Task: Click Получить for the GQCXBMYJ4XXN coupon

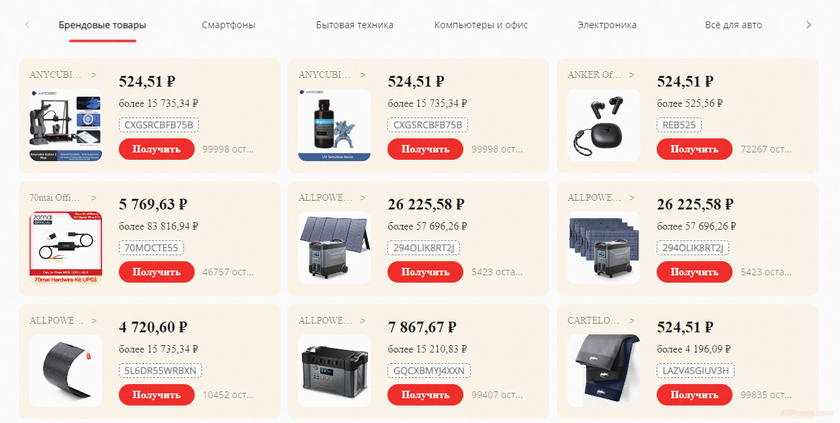Action: point(425,395)
